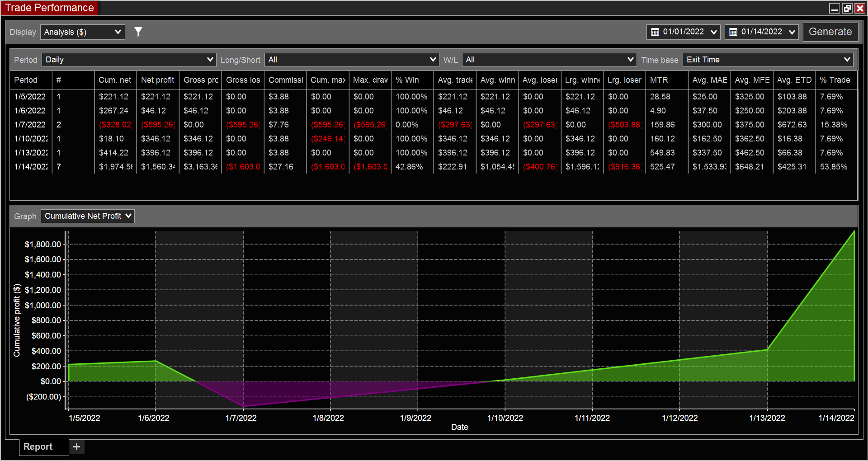Viewport: 868px width, 461px height.
Task: Sort by the Net profit column header
Action: pyautogui.click(x=158, y=80)
